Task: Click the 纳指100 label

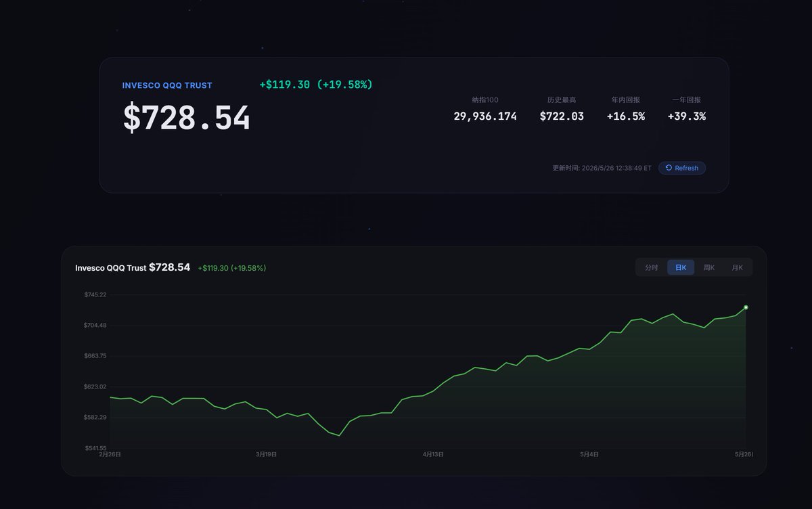Action: click(x=485, y=99)
